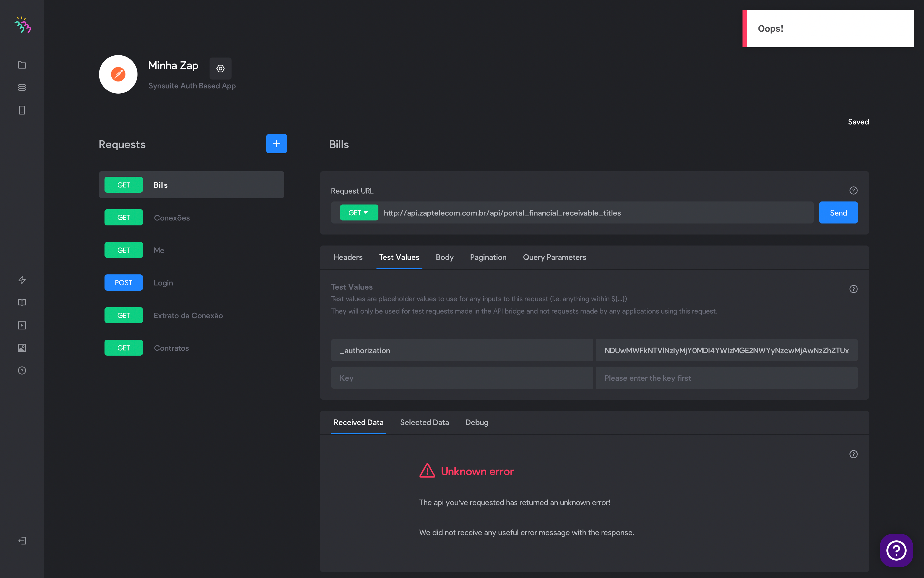The image size is (924, 578).
Task: Click the Minha Zap app avatar
Action: pyautogui.click(x=118, y=74)
